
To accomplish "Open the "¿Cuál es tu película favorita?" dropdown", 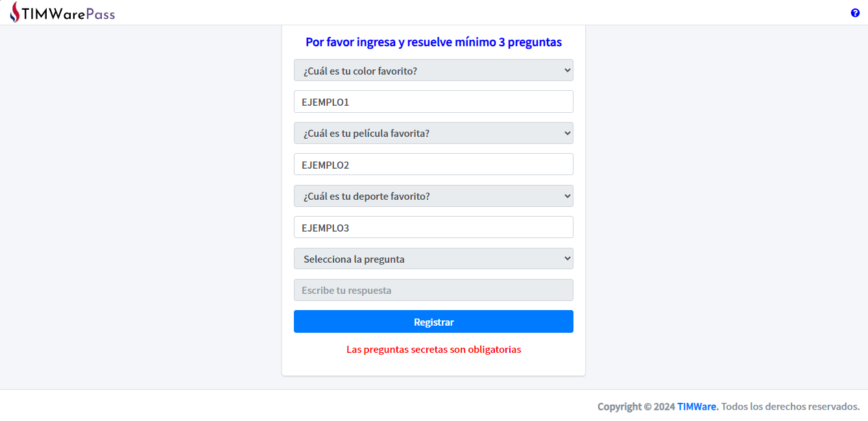I will (x=433, y=132).
